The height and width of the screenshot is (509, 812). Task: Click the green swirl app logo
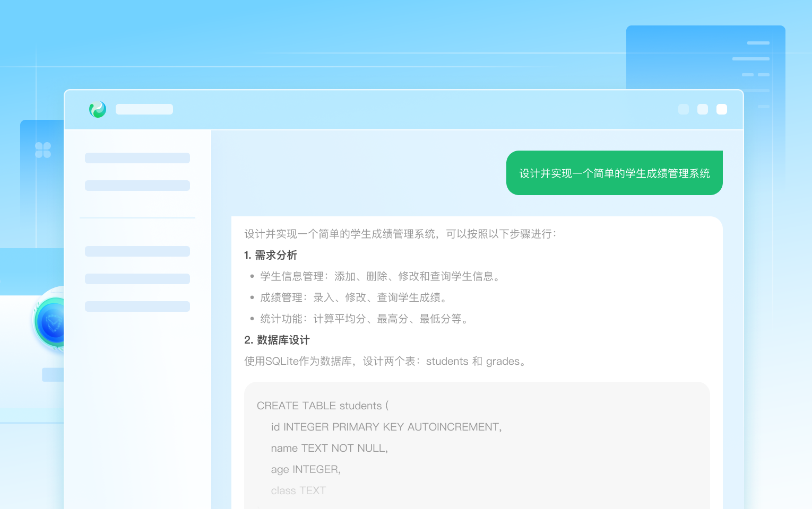coord(98,109)
